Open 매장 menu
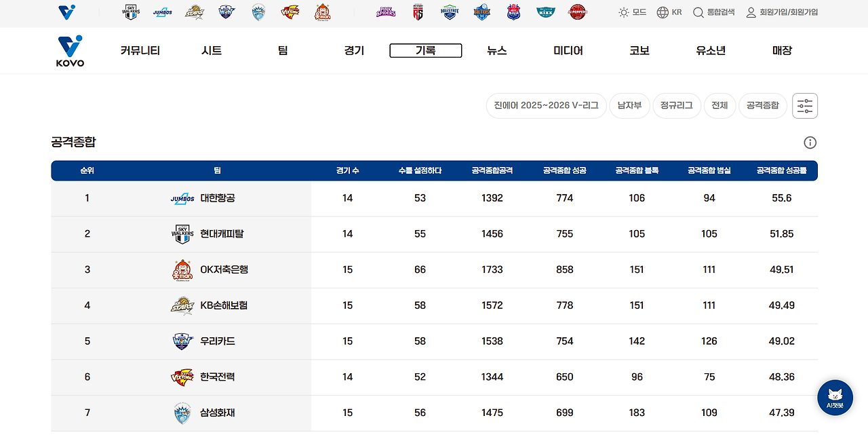 (782, 51)
